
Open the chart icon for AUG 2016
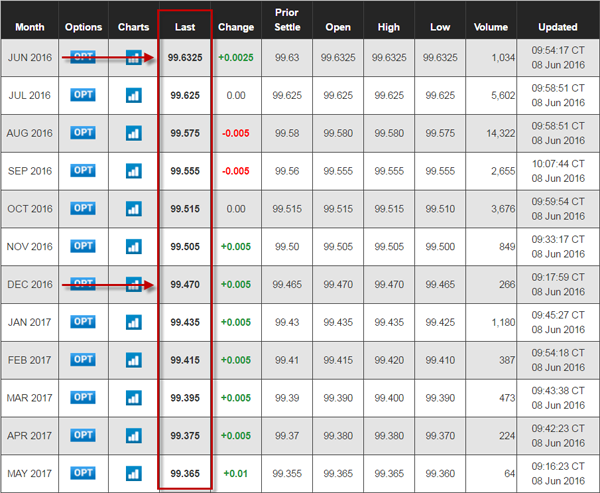[133, 133]
